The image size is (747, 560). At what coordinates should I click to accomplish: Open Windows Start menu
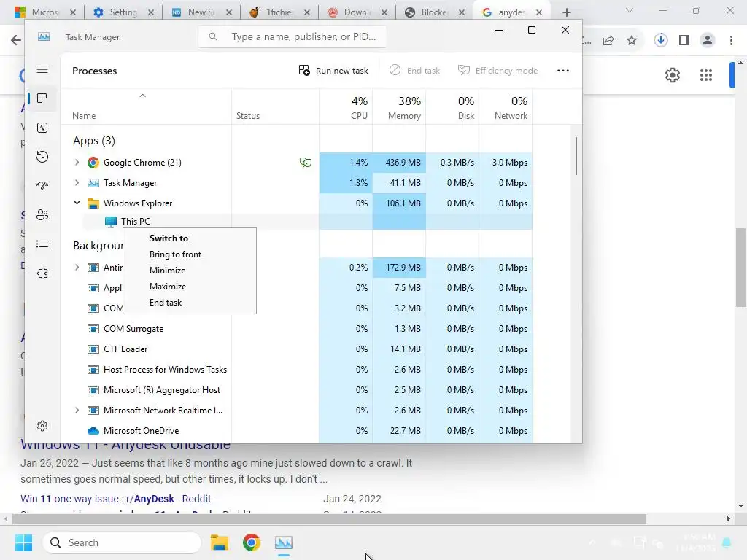pos(23,542)
